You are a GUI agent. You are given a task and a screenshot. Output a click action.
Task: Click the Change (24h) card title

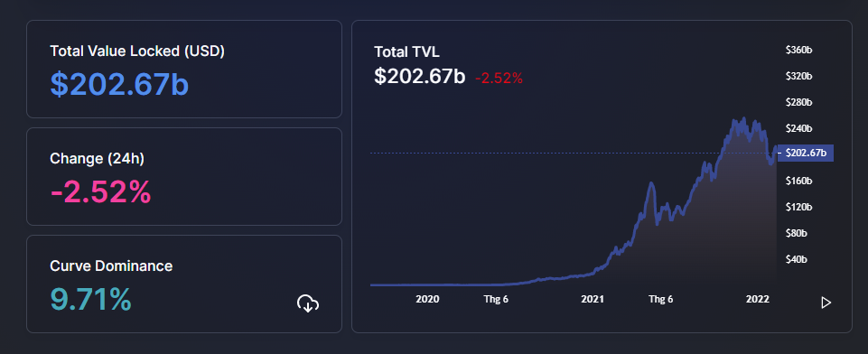(97, 159)
